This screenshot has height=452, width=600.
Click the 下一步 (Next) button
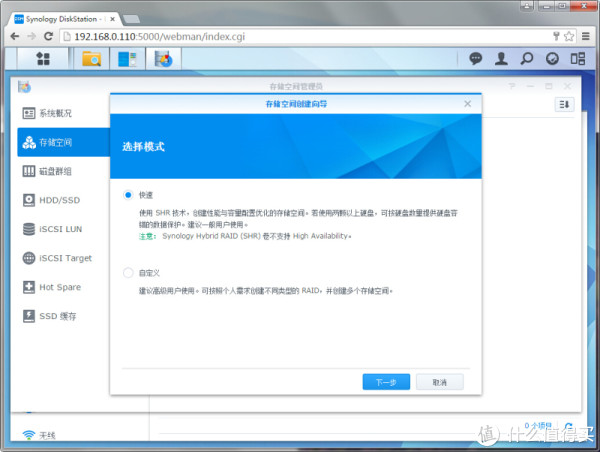[386, 382]
